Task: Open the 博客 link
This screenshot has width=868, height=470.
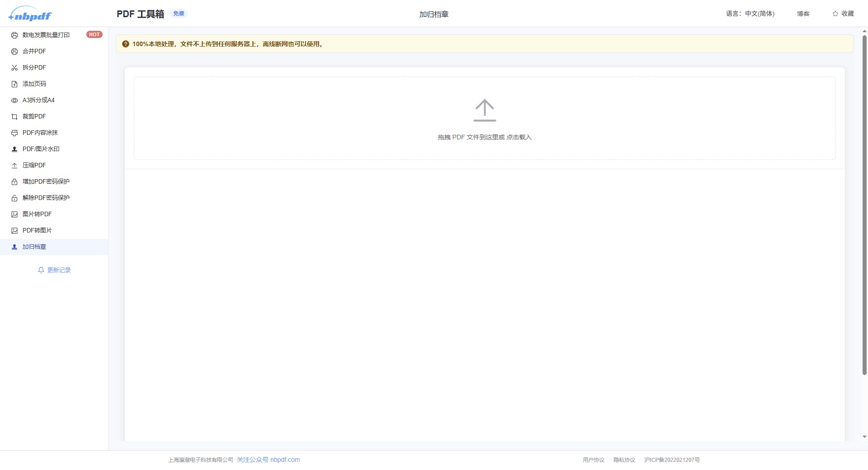Action: tap(803, 14)
